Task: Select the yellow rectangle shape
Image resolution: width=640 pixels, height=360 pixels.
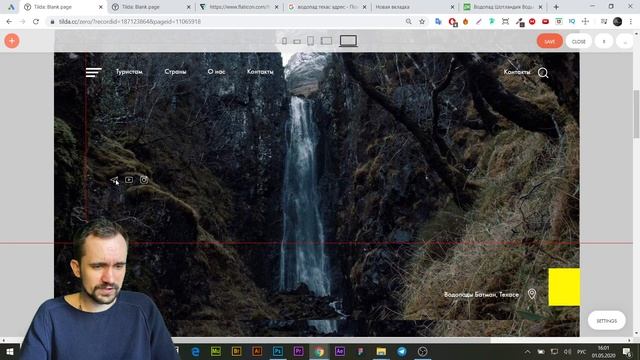Action: point(564,287)
